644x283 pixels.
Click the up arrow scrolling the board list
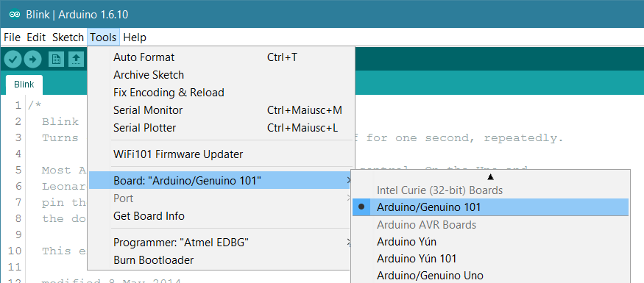[490, 176]
